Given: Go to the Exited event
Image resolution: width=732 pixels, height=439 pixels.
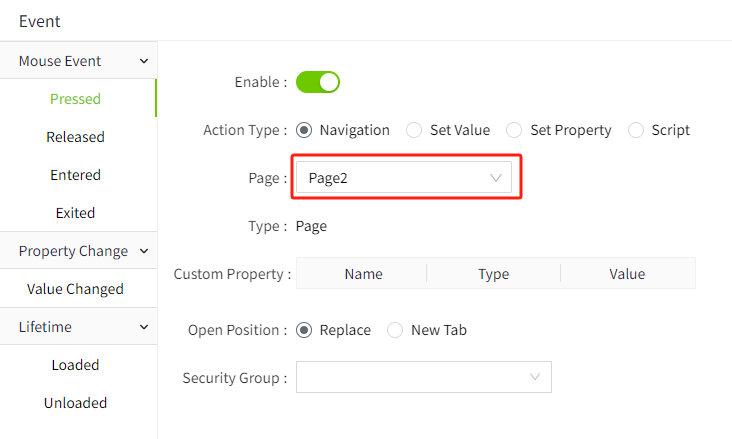Looking at the screenshot, I should [x=76, y=213].
